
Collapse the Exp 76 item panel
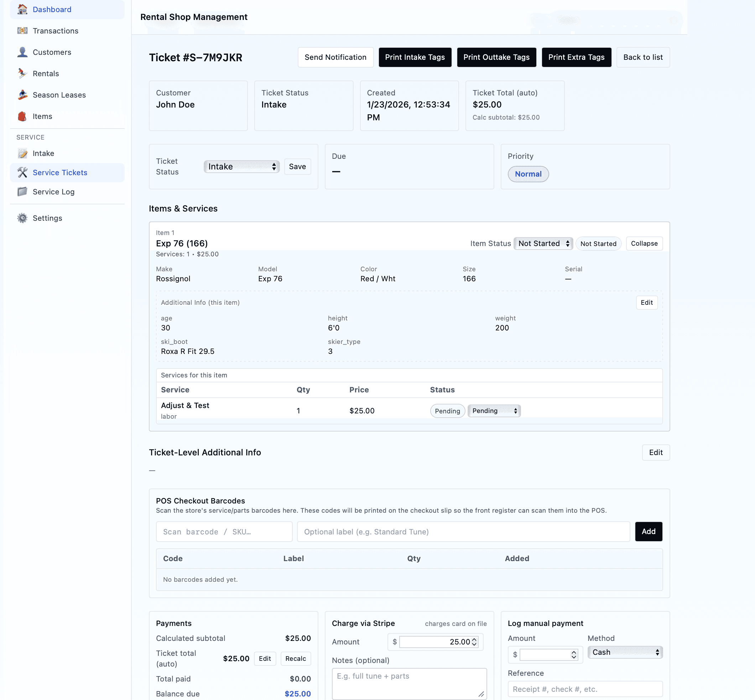click(644, 244)
